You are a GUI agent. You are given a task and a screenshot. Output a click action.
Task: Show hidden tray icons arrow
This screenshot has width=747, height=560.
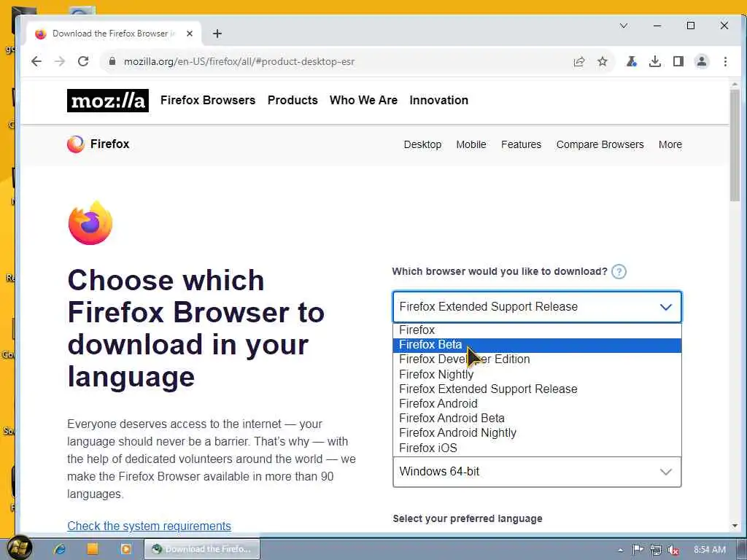pyautogui.click(x=621, y=550)
